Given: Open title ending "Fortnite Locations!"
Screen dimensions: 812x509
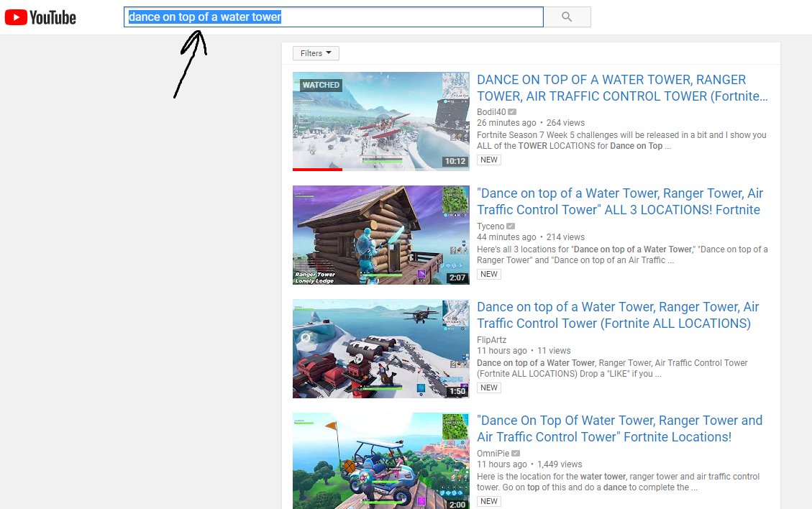Looking at the screenshot, I should (619, 428).
